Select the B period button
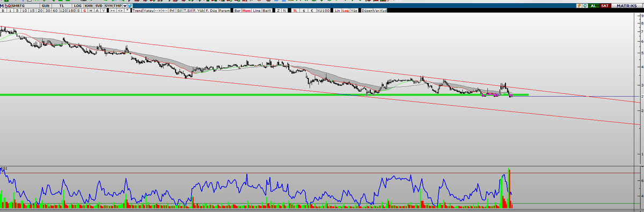The image size is (644, 212). click(3, 11)
